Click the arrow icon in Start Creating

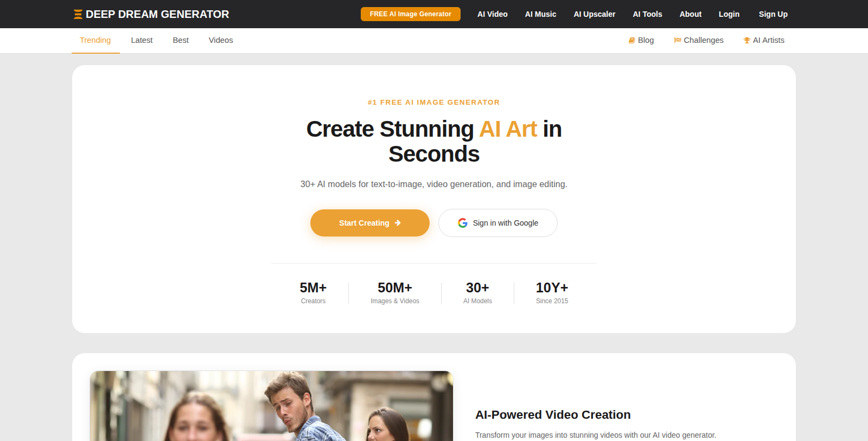click(x=398, y=223)
